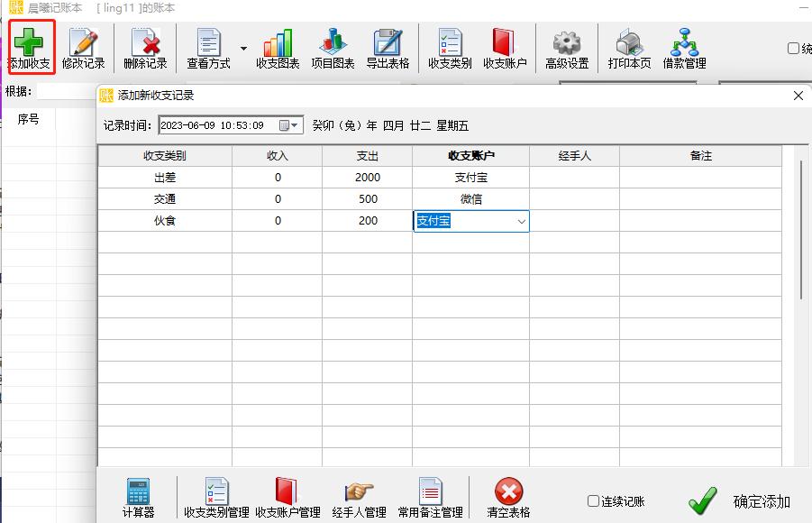
Task: Open 打印本页 print tool
Action: pos(628,47)
